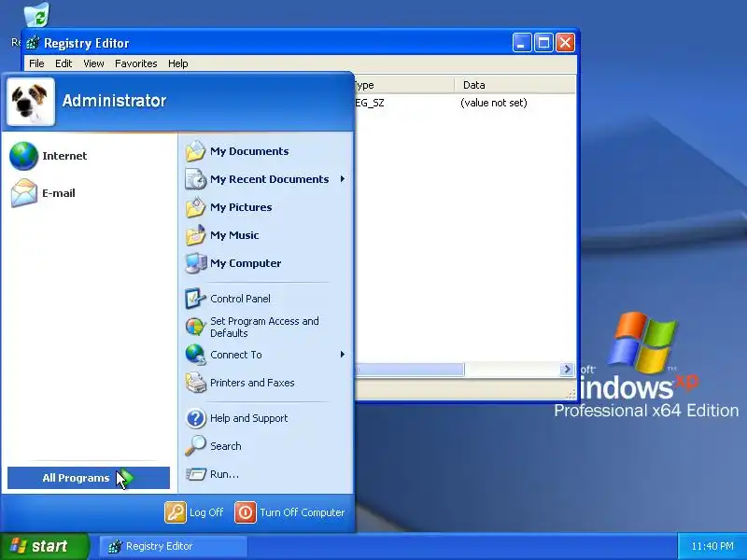Viewport: 747px width, 560px height.
Task: Click the 11:40 PM taskbar clock
Action: coord(712,546)
